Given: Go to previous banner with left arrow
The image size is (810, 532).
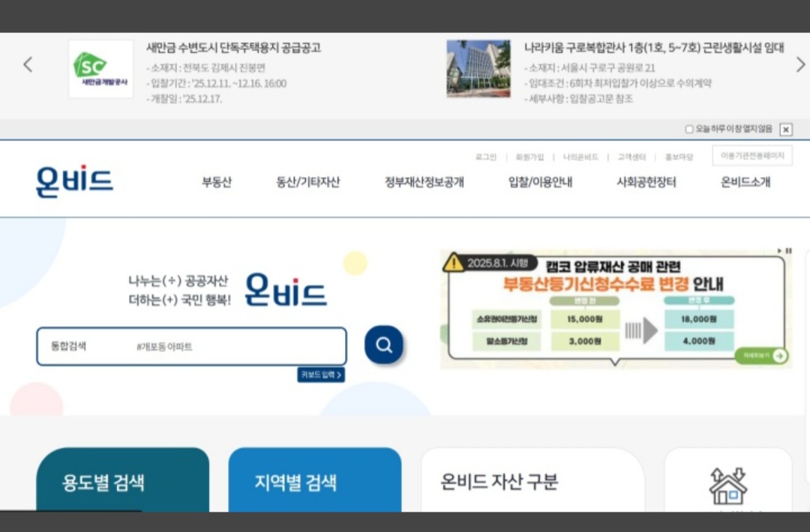Looking at the screenshot, I should (x=28, y=65).
